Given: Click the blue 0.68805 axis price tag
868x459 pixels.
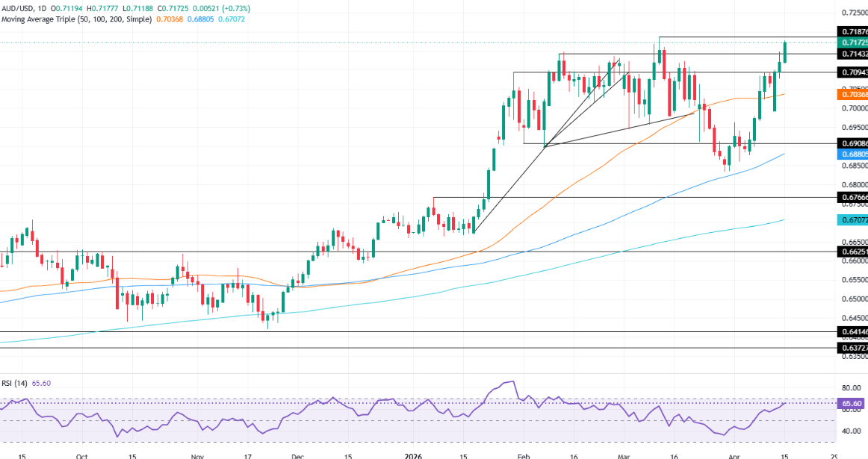Looking at the screenshot, I should click(851, 154).
